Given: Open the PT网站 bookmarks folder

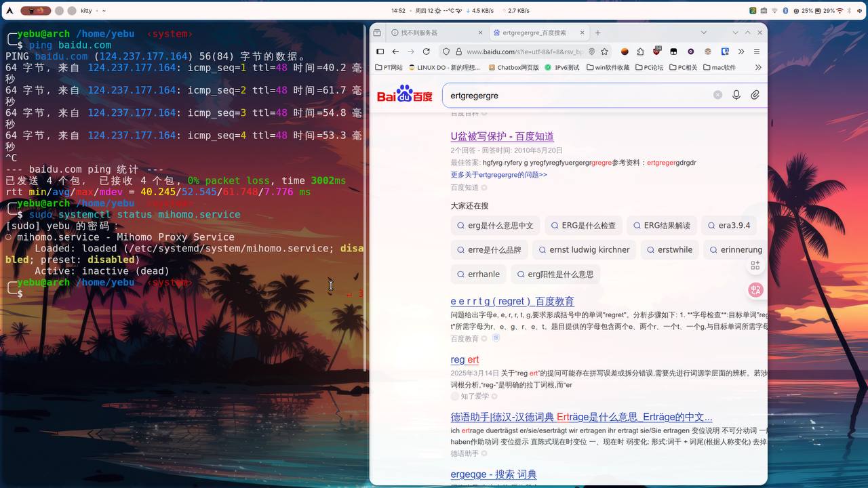Looking at the screenshot, I should click(389, 68).
